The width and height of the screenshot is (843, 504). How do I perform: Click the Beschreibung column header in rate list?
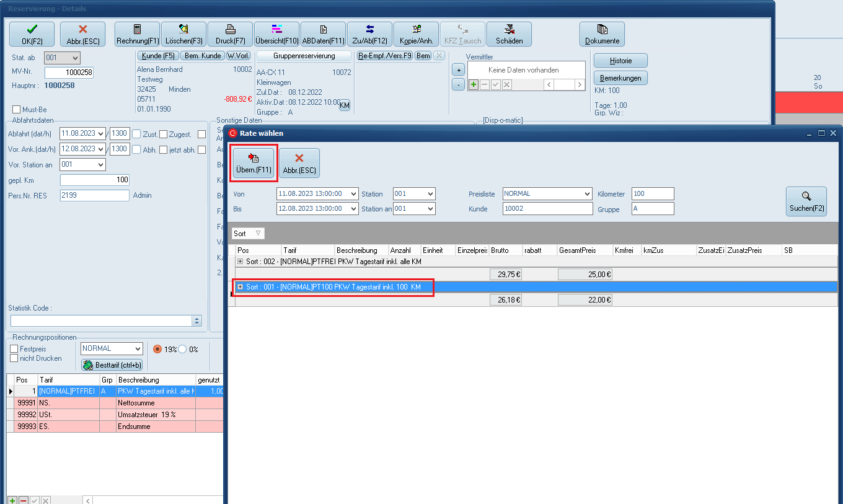(x=357, y=250)
